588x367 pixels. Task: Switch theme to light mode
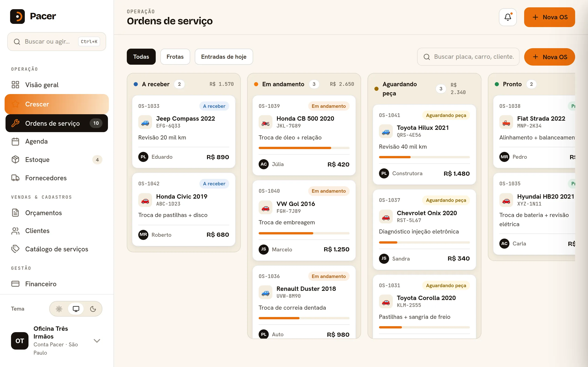point(59,309)
